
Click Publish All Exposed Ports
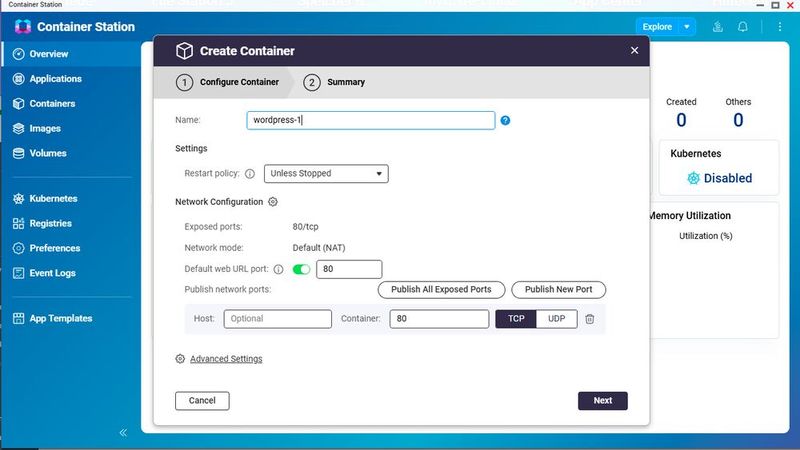pyautogui.click(x=441, y=289)
